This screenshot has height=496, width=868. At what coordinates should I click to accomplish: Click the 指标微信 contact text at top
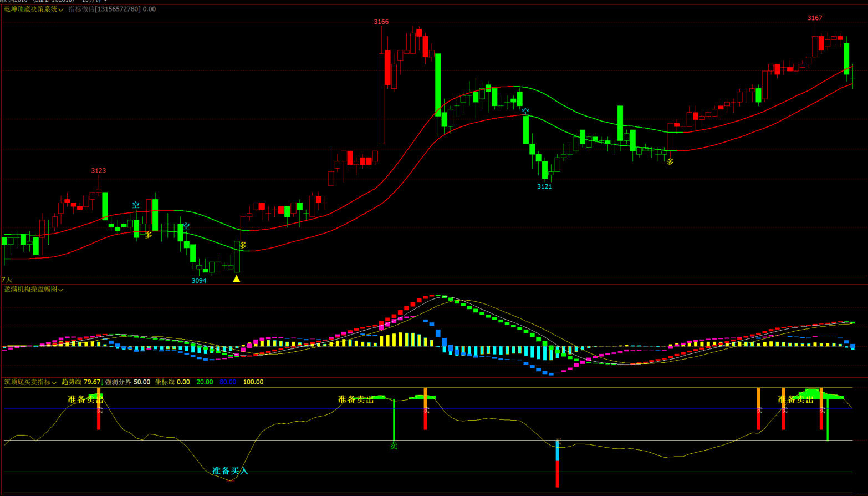click(111, 9)
